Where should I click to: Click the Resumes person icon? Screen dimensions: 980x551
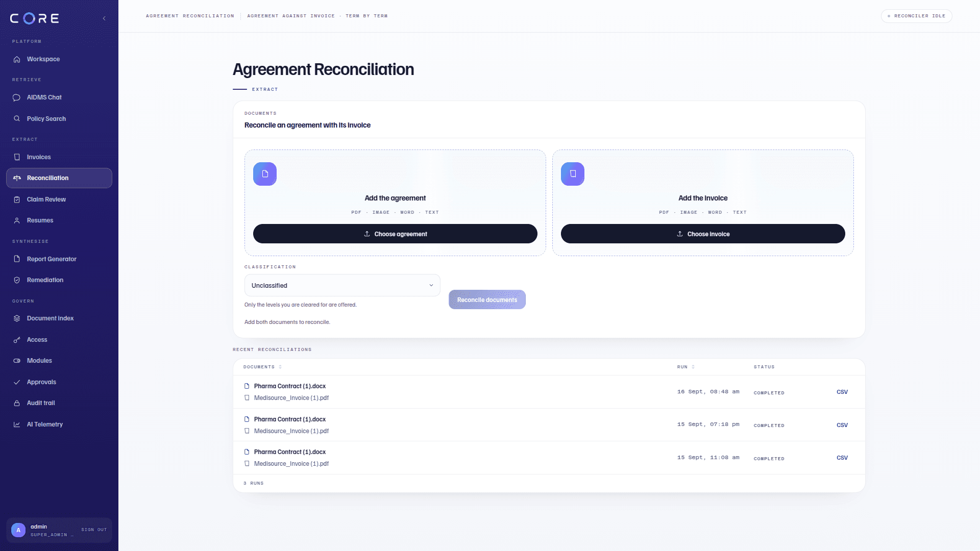click(x=17, y=220)
